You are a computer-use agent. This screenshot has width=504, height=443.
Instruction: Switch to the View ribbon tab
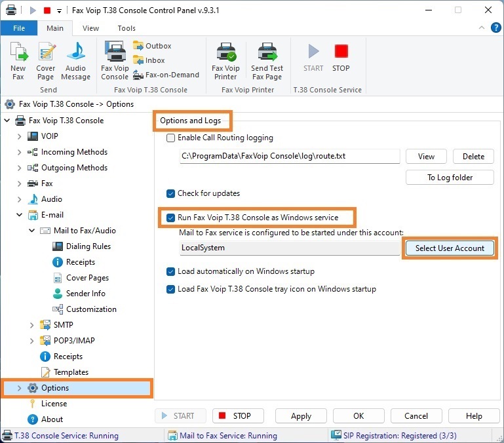(x=90, y=28)
